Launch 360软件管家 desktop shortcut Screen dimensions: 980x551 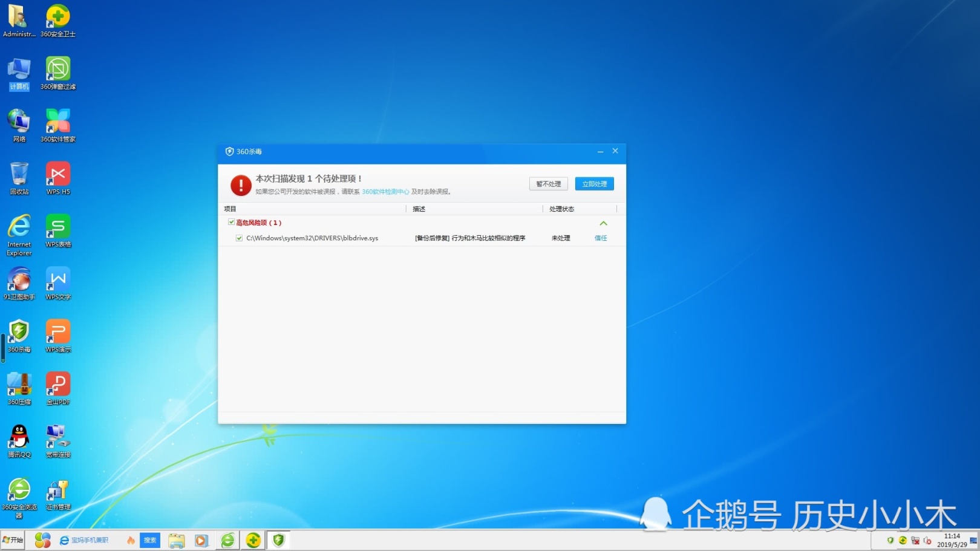click(58, 126)
